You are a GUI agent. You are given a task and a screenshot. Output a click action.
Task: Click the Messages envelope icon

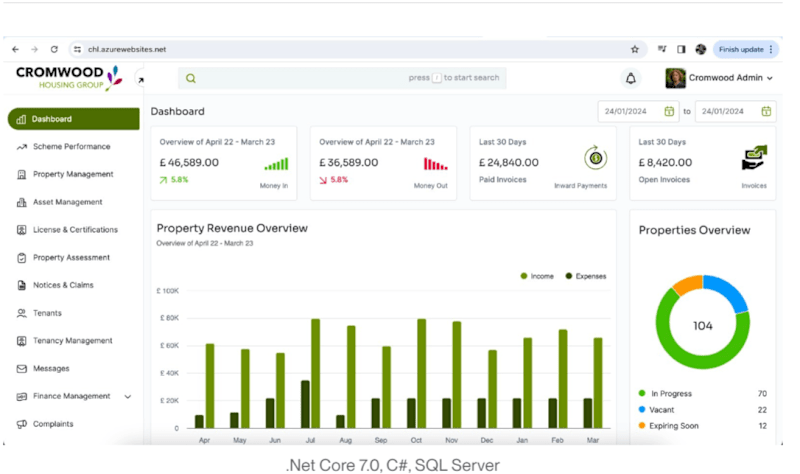(x=21, y=368)
